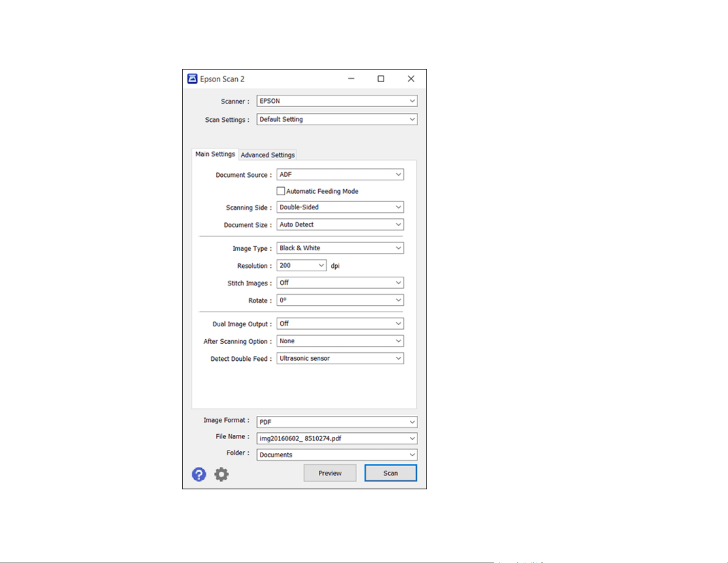Image resolution: width=728 pixels, height=563 pixels.
Task: Expand the Stitch Images dropdown
Action: point(340,283)
